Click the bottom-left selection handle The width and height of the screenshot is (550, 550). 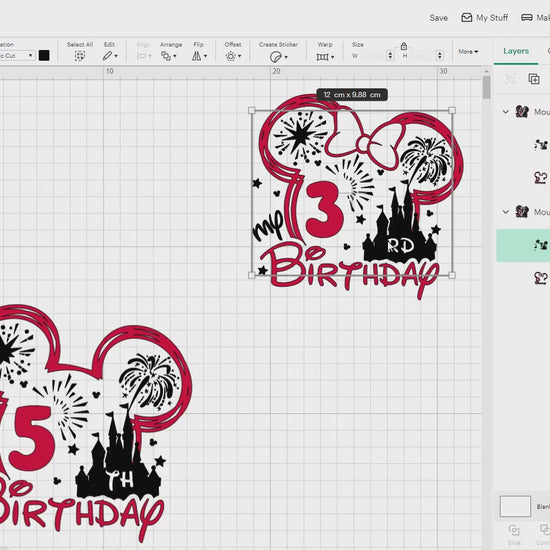(251, 275)
